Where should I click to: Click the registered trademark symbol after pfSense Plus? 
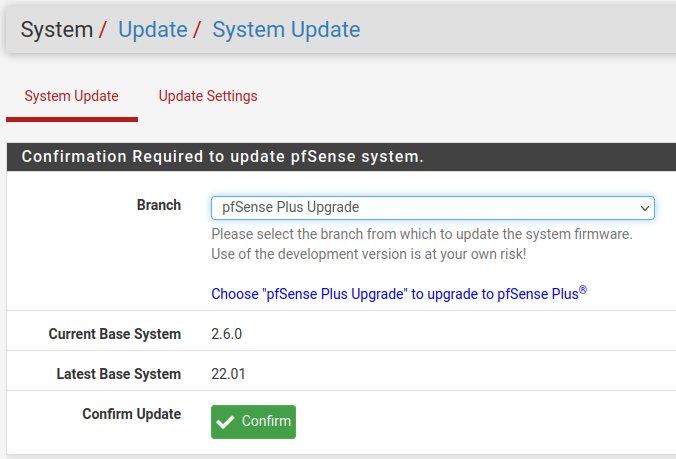pyautogui.click(x=583, y=291)
